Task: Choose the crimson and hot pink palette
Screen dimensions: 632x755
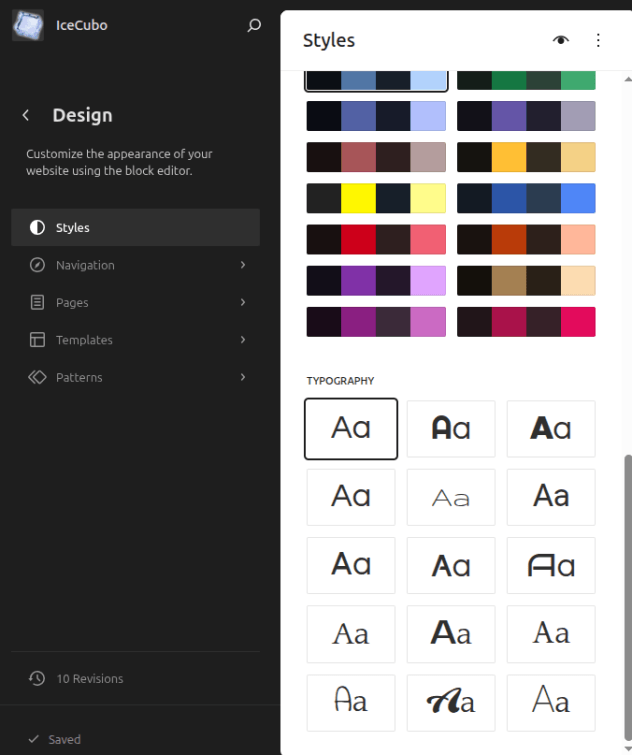Action: pyautogui.click(x=526, y=322)
